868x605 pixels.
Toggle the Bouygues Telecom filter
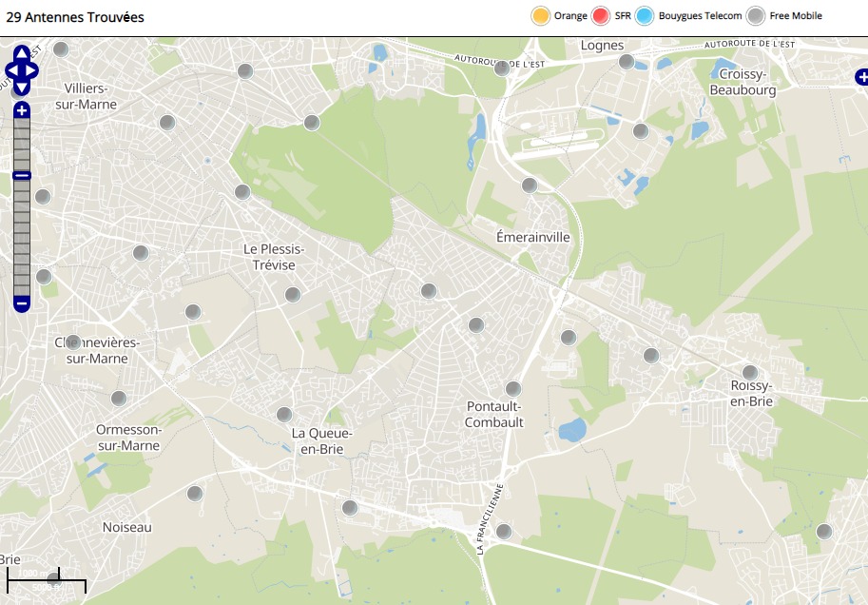pyautogui.click(x=646, y=16)
